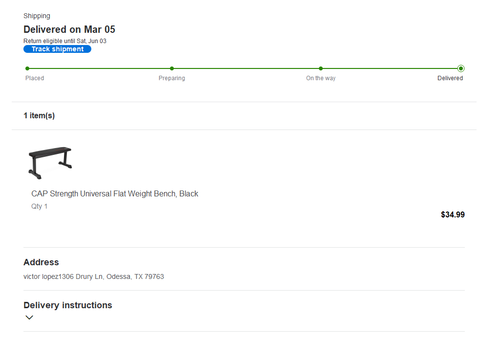This screenshot has width=500, height=363.
Task: Click the '1 item(s)' label
Action: pos(39,116)
